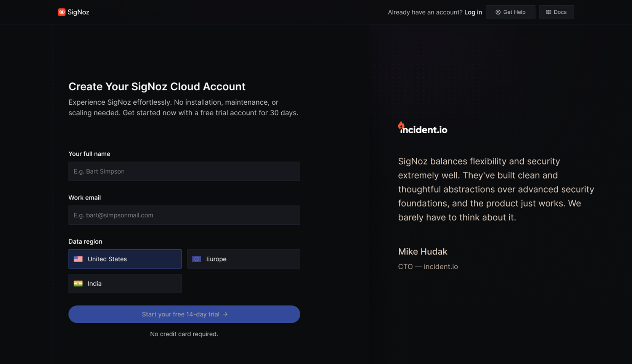
Task: Click the United States flag icon
Action: (x=78, y=259)
